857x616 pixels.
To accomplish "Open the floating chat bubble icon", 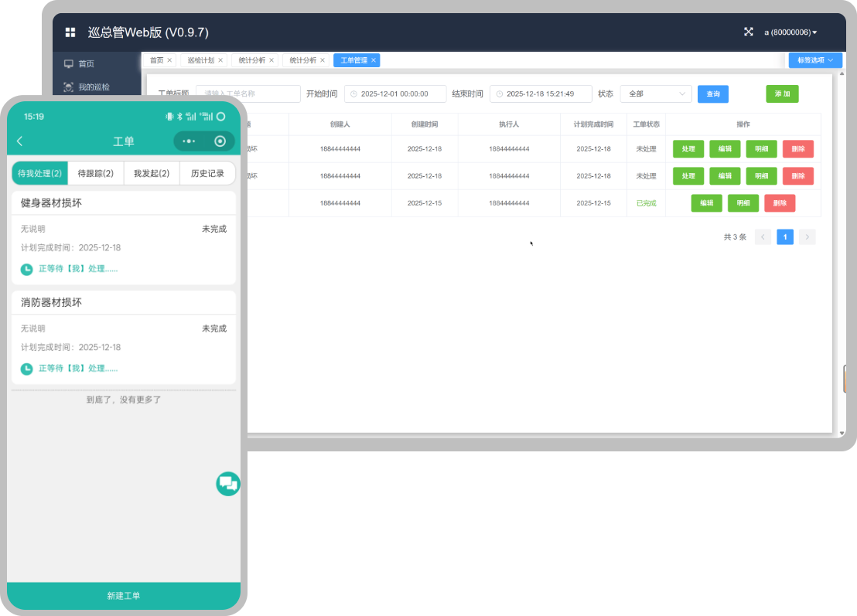I will coord(227,484).
